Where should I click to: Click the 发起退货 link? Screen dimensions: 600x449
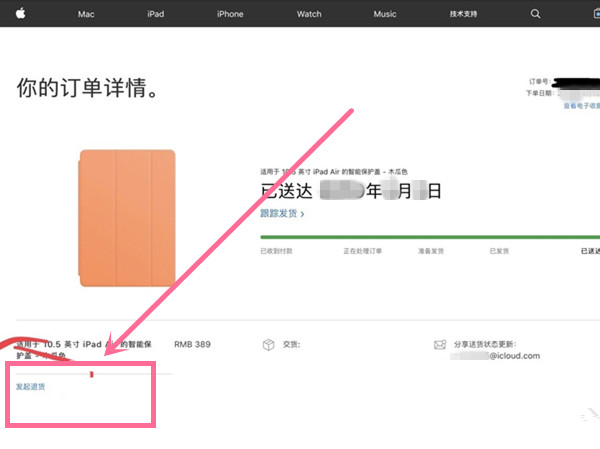click(30, 387)
